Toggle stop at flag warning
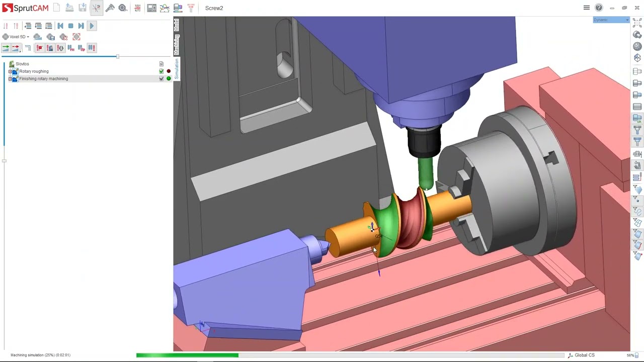 (x=39, y=48)
